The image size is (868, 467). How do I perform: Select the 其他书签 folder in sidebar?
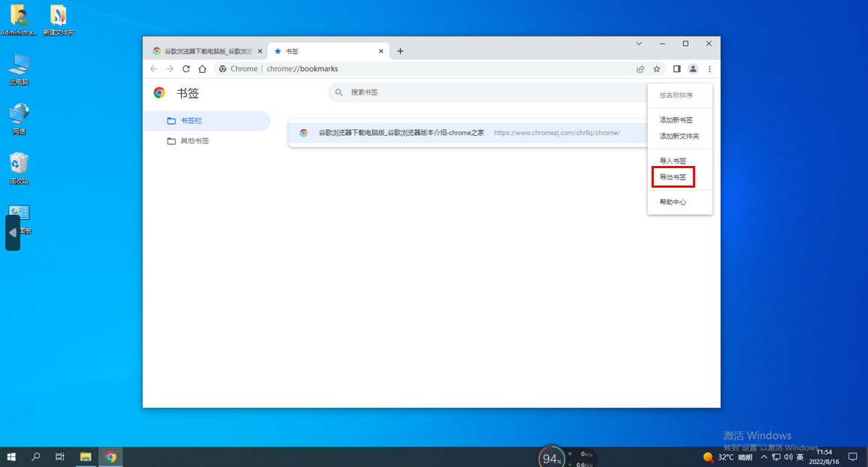pos(194,141)
